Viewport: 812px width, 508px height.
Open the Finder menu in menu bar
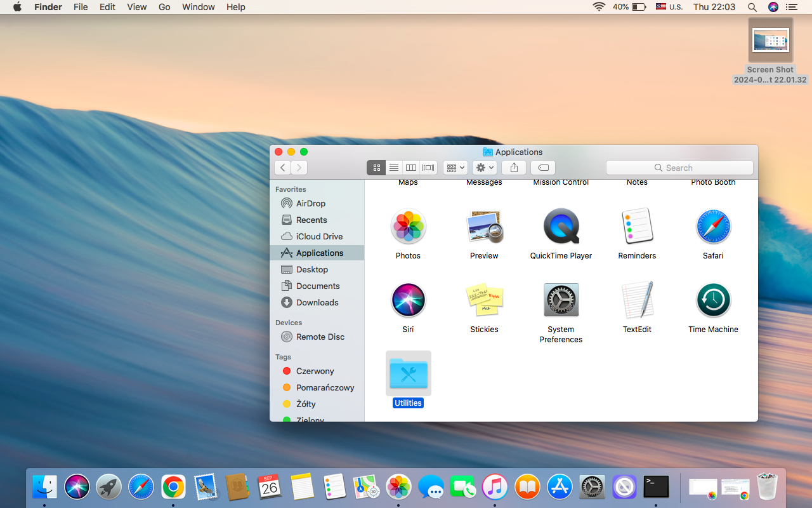pyautogui.click(x=48, y=7)
